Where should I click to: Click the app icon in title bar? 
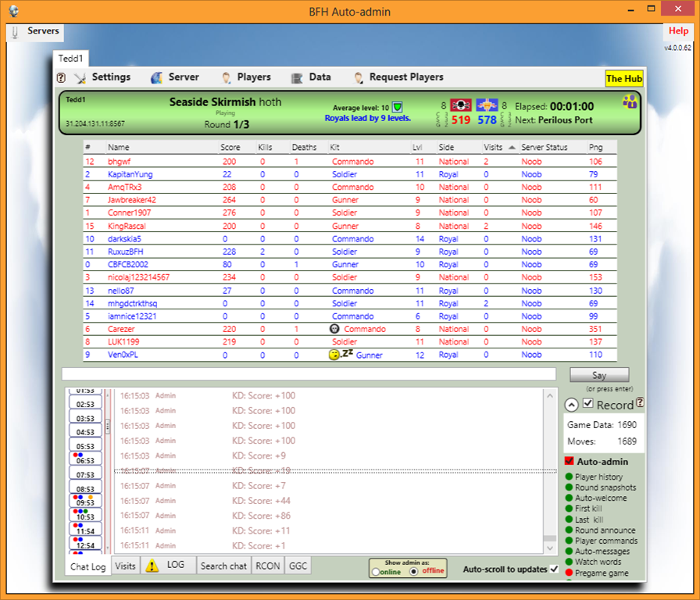point(14,11)
